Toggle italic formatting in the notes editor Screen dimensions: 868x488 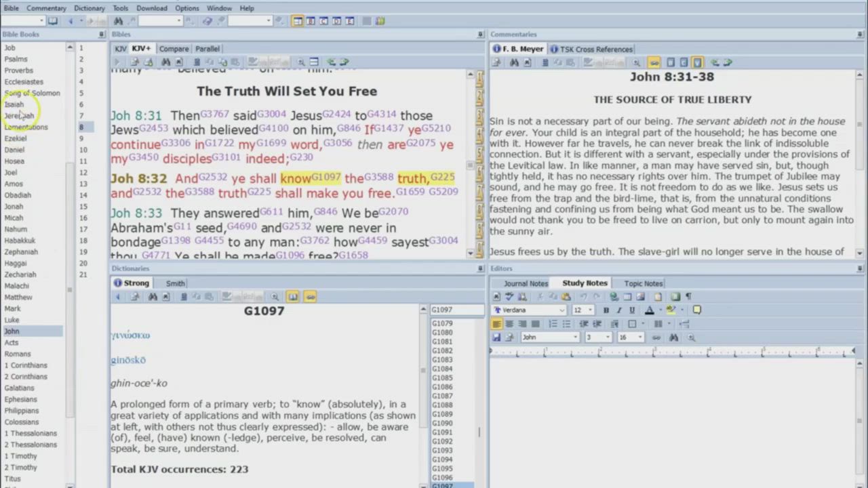point(619,310)
